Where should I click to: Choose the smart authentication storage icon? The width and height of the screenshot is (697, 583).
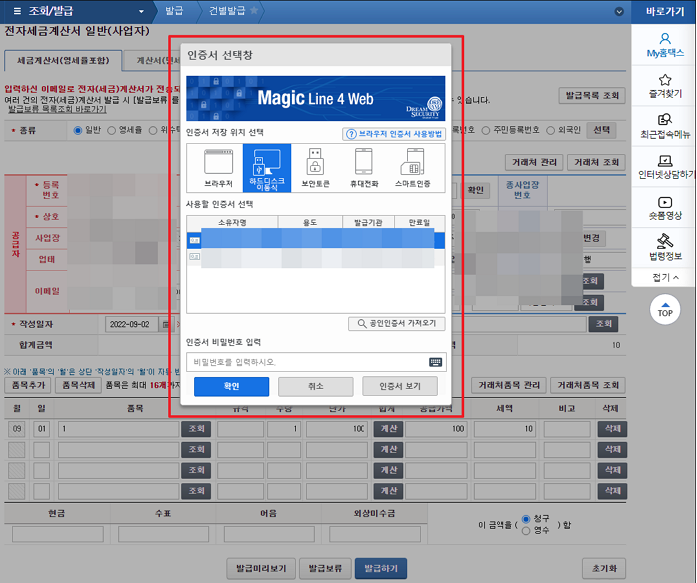pos(413,168)
